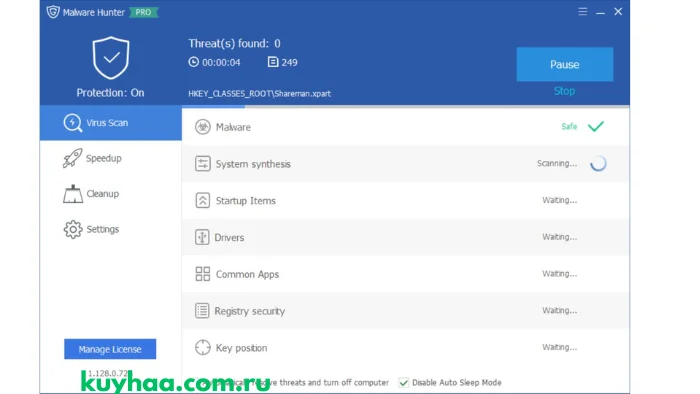Open the hamburger menu in title bar

point(583,12)
